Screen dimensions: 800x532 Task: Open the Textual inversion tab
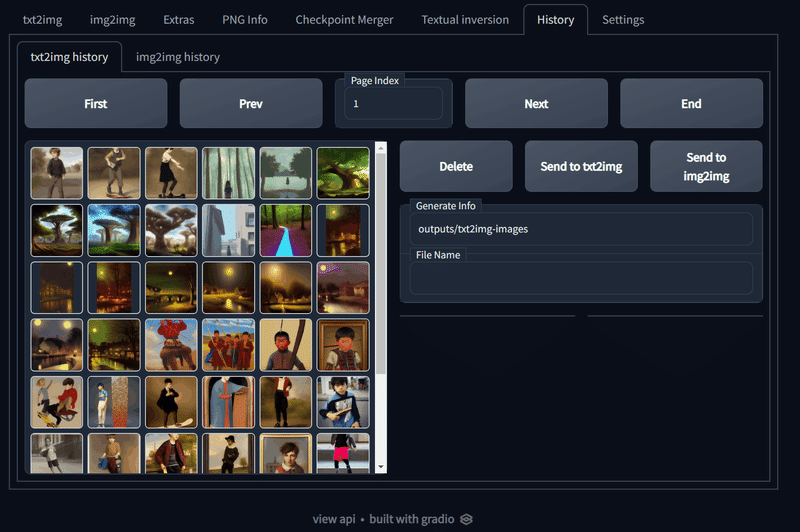[465, 20]
